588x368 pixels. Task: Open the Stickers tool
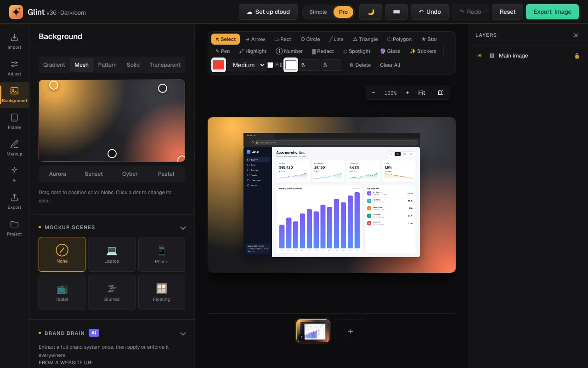click(423, 51)
